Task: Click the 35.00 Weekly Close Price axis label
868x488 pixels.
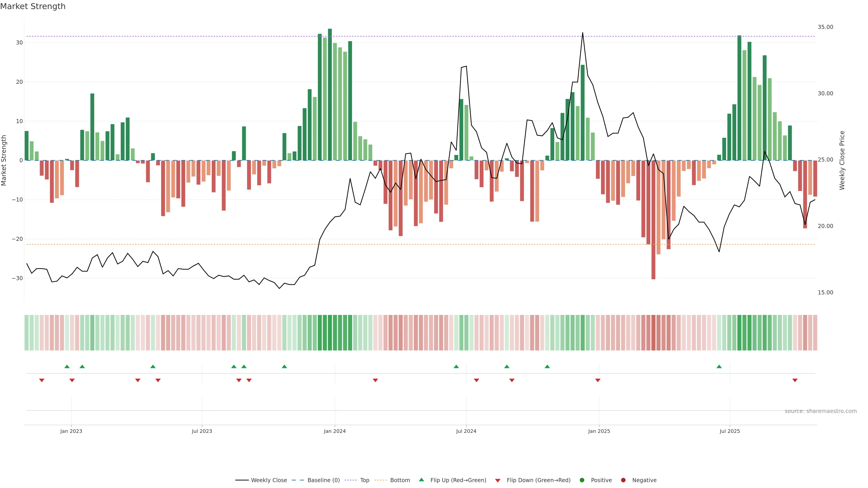Action: 825,27
